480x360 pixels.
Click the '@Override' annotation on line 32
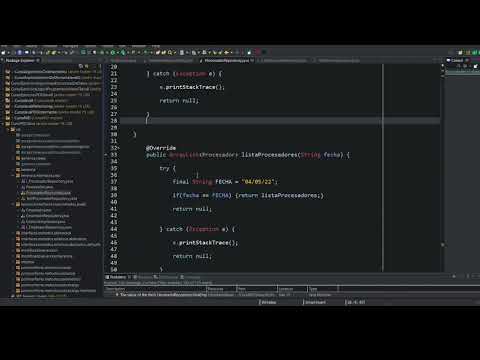161,148
